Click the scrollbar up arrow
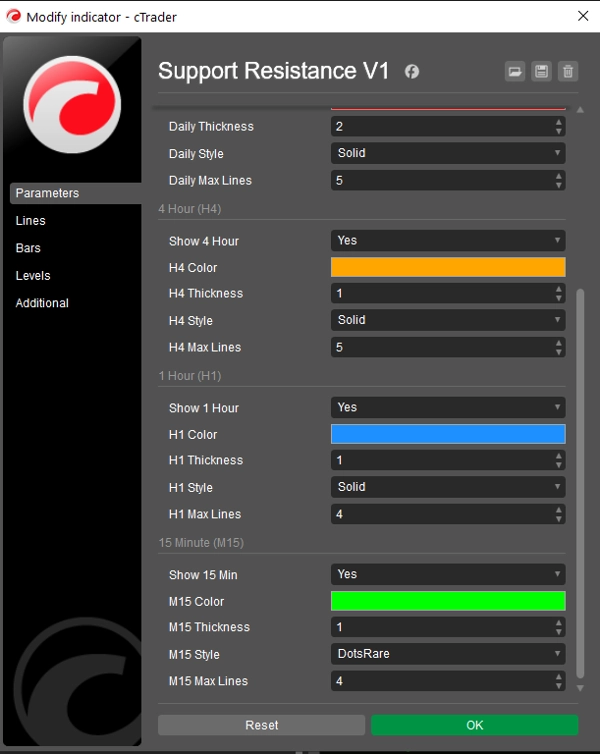Viewport: 600px width, 754px height. click(x=580, y=110)
